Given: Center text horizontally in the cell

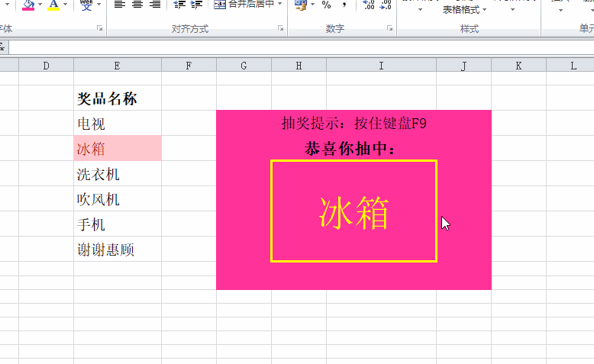Looking at the screenshot, I should pyautogui.click(x=137, y=5).
